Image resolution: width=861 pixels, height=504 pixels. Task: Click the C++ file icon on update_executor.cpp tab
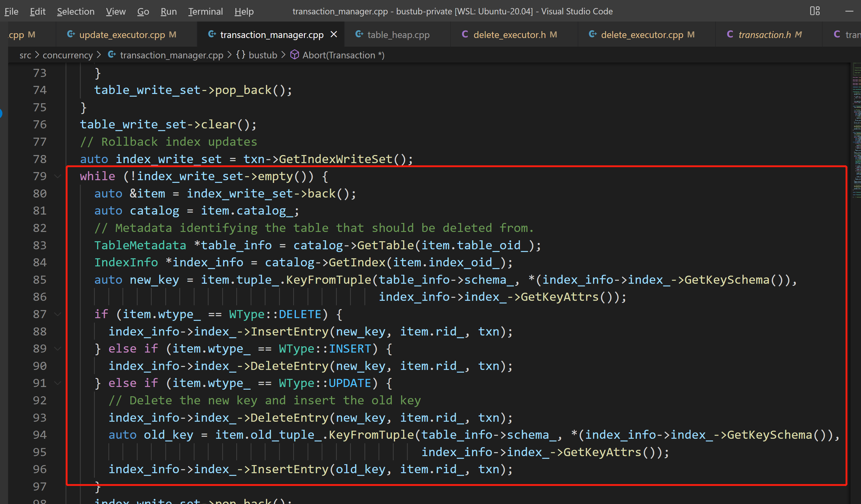(x=71, y=34)
